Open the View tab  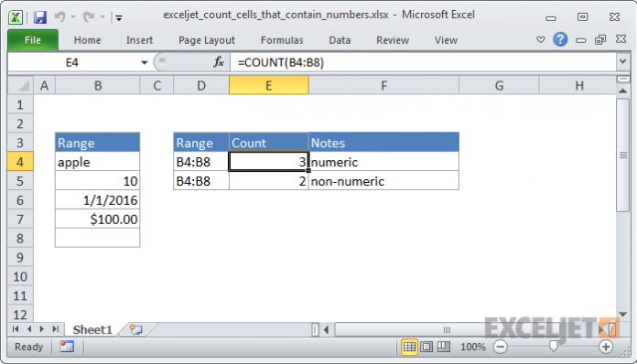pyautogui.click(x=446, y=40)
